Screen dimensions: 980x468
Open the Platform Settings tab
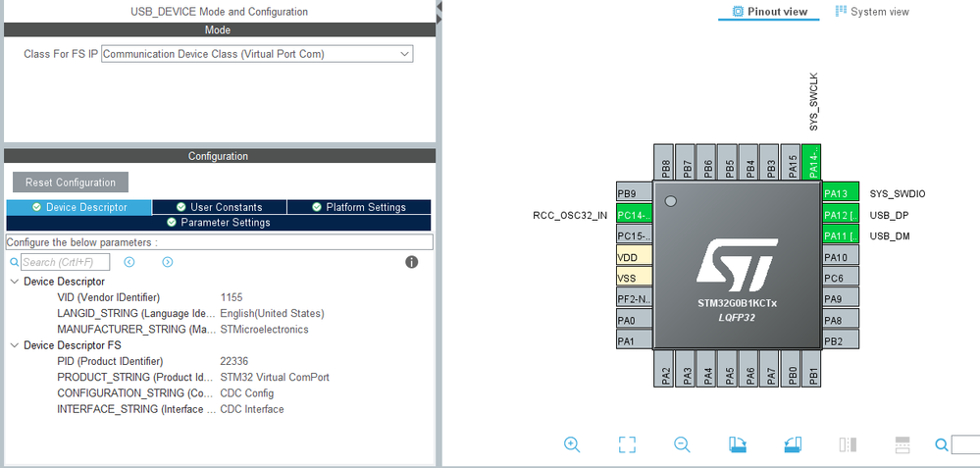[x=359, y=207]
